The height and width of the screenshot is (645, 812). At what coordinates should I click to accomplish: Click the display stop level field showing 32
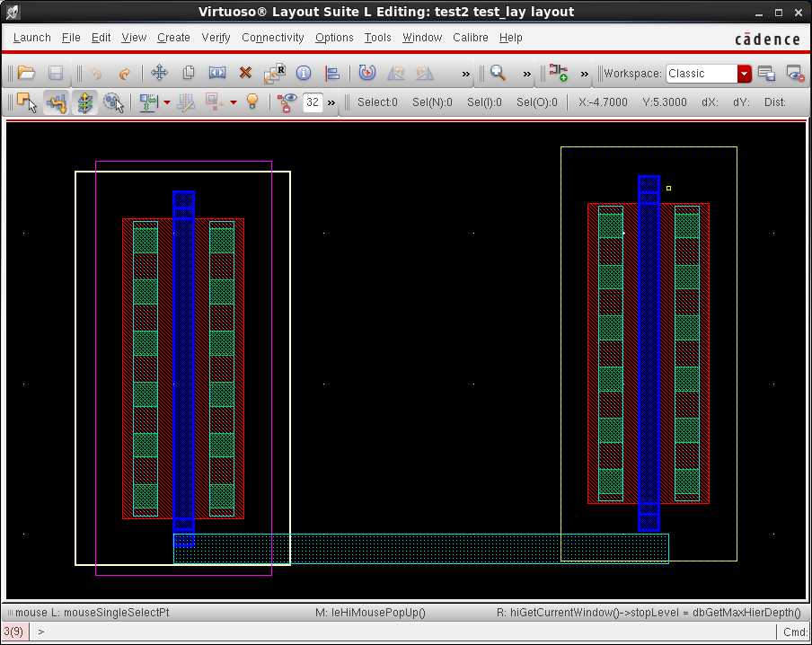coord(313,102)
